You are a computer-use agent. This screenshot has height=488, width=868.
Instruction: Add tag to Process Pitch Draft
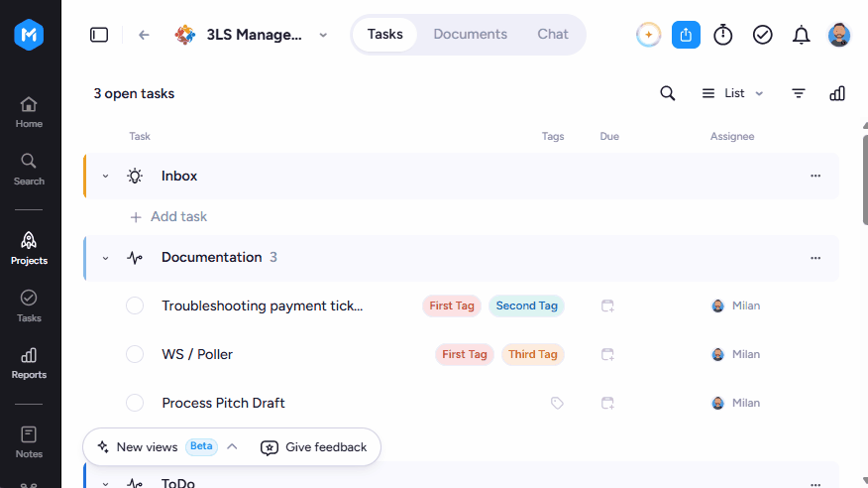point(557,403)
